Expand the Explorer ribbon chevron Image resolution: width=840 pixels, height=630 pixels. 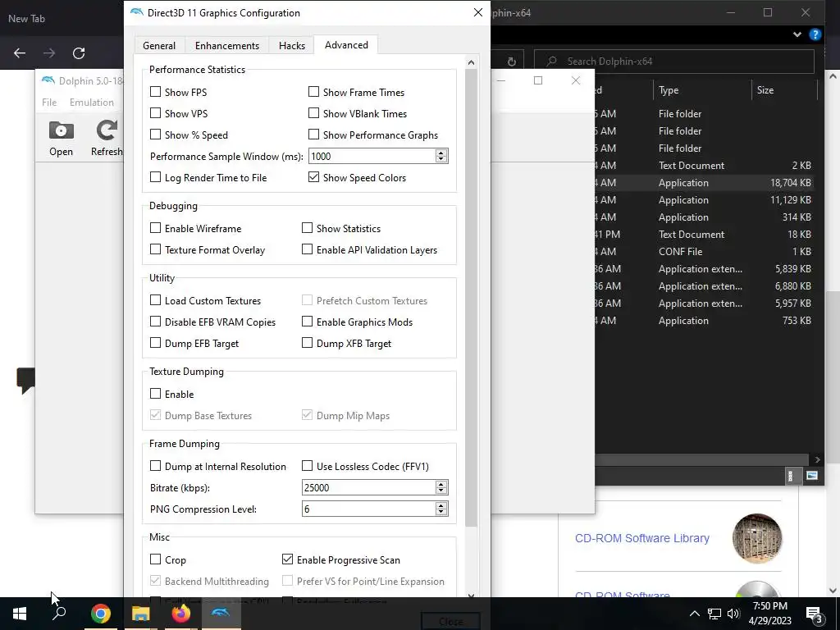click(797, 34)
